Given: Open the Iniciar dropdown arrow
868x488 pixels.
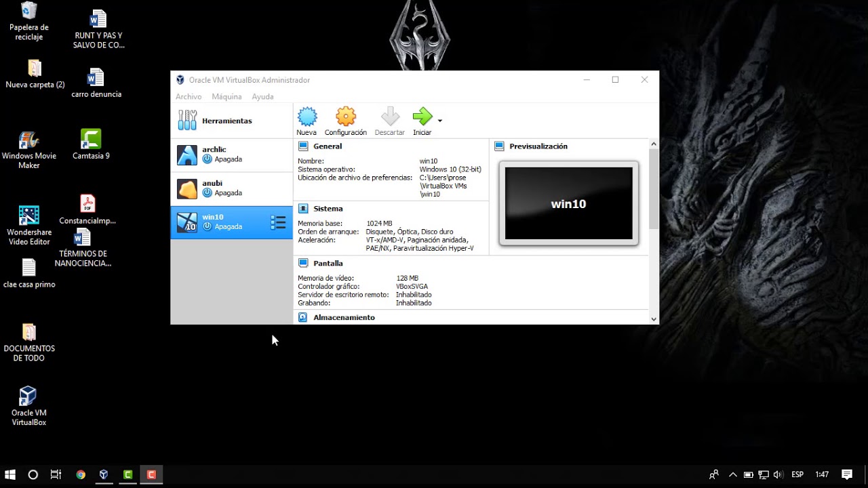Looking at the screenshot, I should 440,121.
